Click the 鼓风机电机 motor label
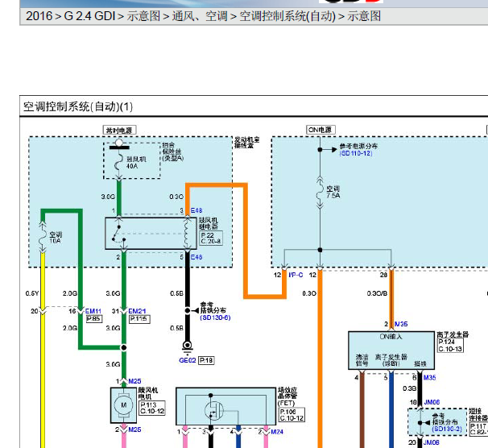Image resolution: width=488 pixels, height=448 pixels. (x=148, y=393)
